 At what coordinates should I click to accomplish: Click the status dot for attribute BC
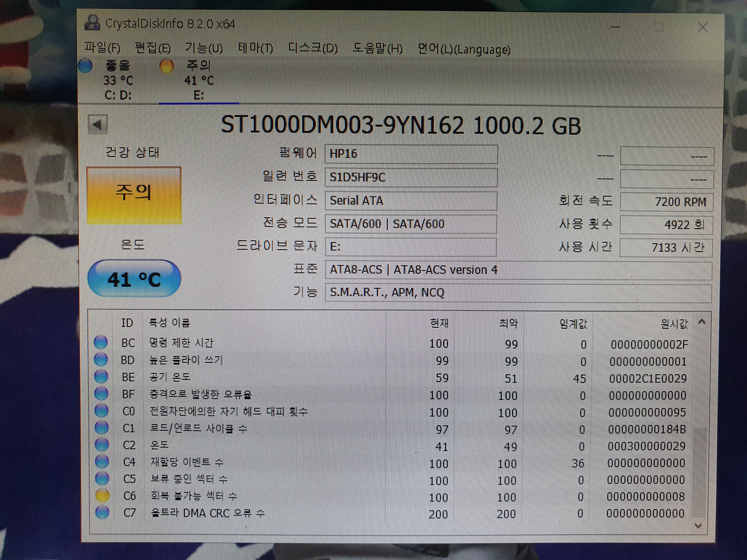101,342
